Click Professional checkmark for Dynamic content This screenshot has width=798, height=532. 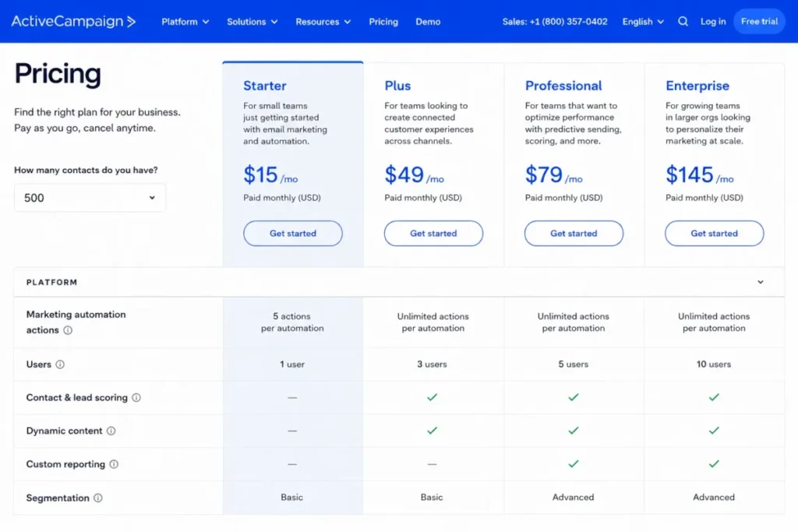[573, 431]
